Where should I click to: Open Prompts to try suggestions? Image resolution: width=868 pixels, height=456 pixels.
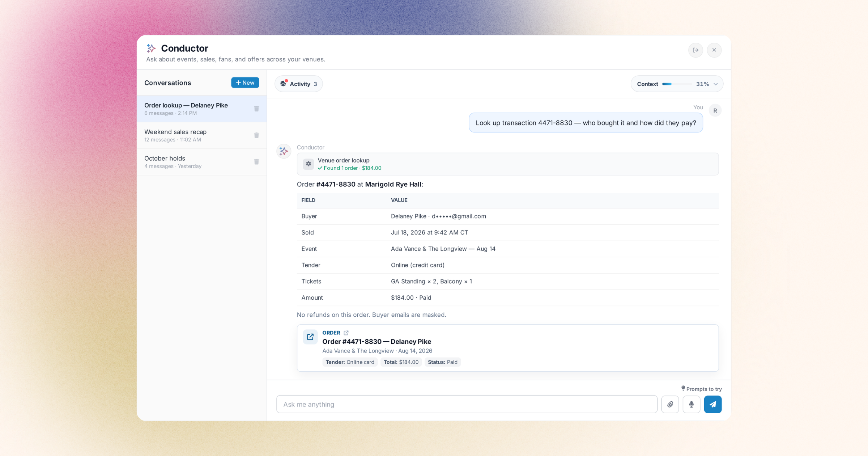701,389
